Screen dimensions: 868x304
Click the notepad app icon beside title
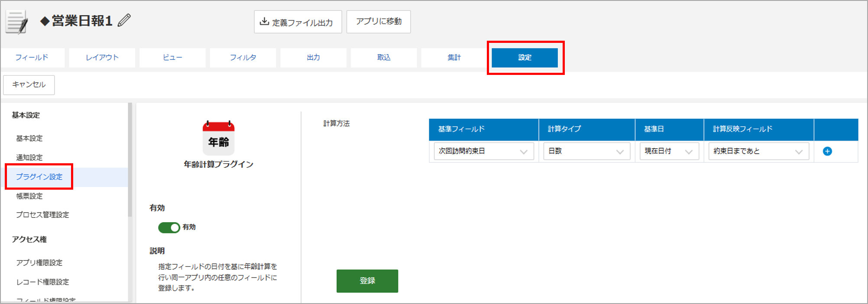[x=17, y=22]
